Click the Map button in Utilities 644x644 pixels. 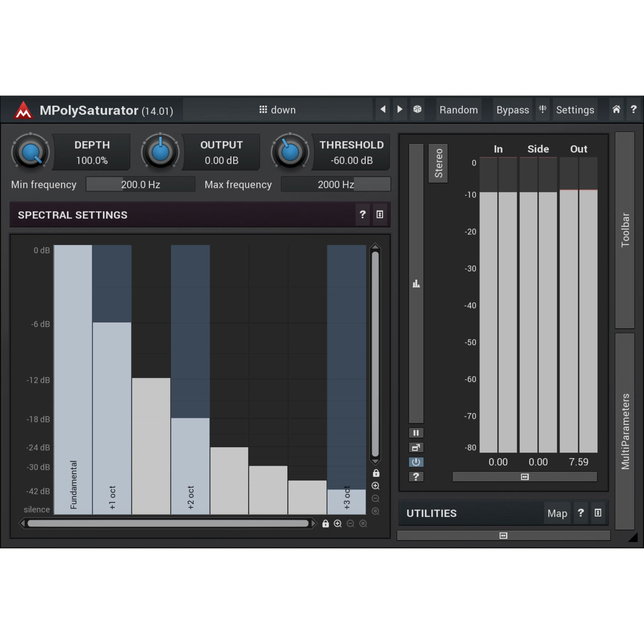click(x=557, y=513)
